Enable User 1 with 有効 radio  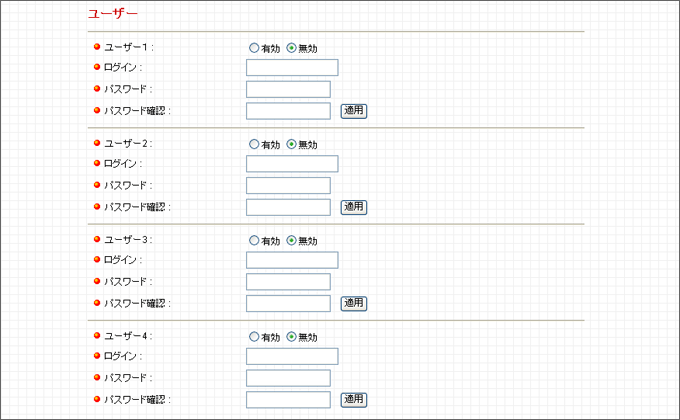tap(254, 48)
